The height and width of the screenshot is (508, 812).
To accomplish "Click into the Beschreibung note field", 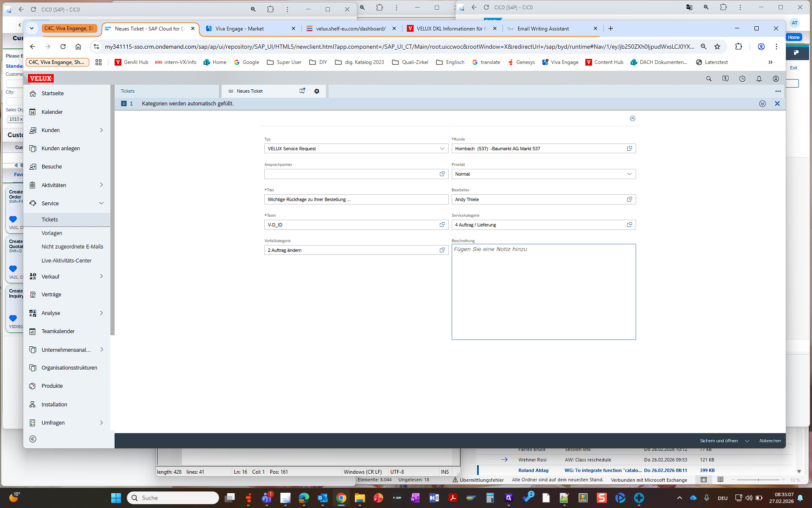I will (543, 292).
